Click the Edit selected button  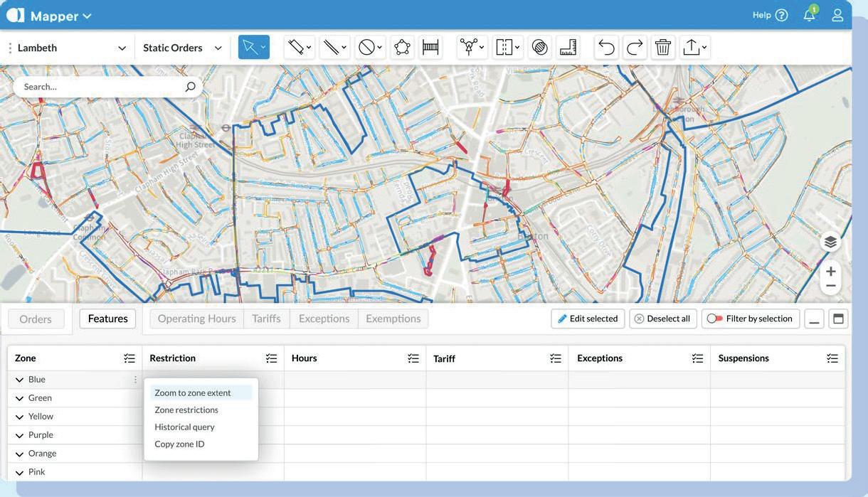588,319
